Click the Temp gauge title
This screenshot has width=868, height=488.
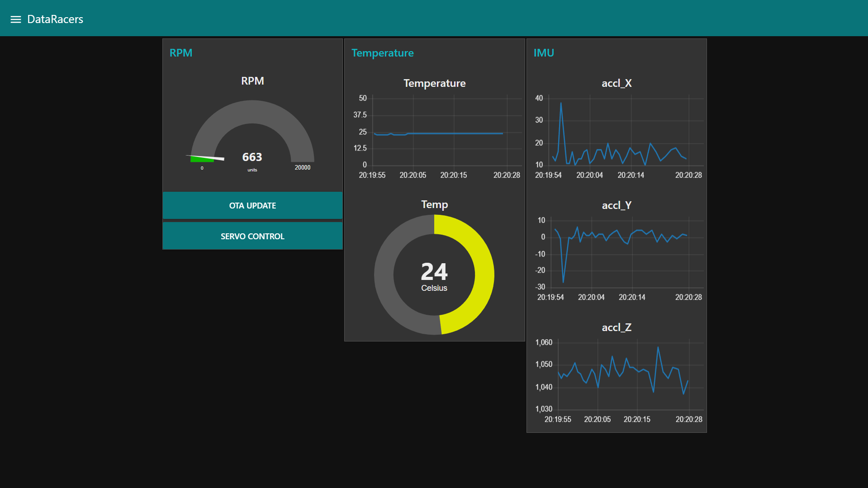(x=434, y=204)
